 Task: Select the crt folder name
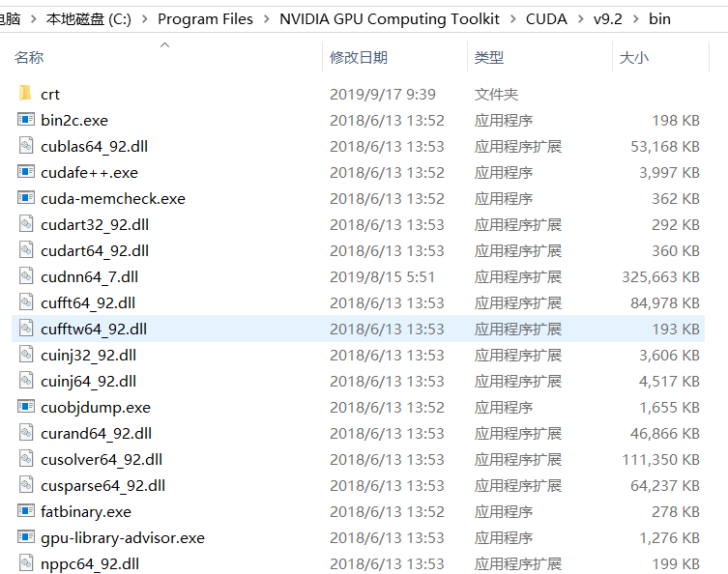click(50, 94)
